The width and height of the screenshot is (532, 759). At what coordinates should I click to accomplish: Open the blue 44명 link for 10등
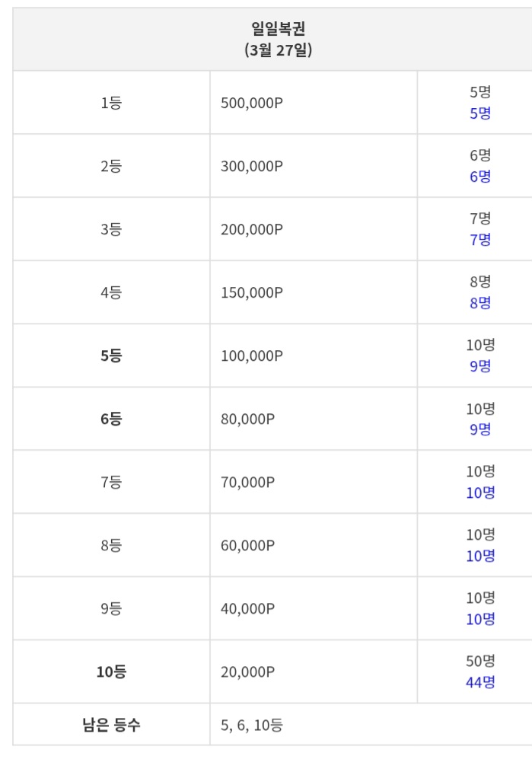(480, 682)
